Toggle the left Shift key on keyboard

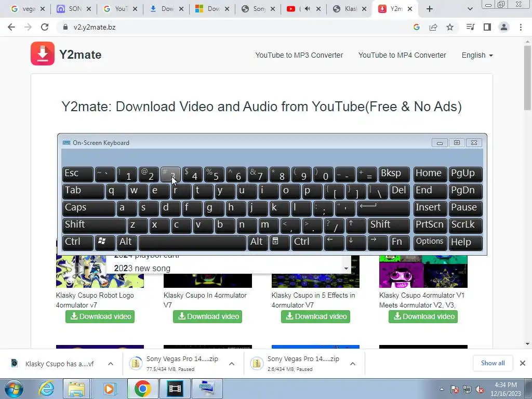point(95,226)
